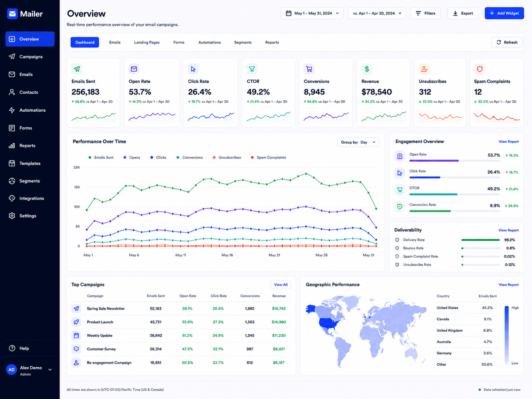532x399 pixels.
Task: Click the Templates grid icon
Action: 12,163
